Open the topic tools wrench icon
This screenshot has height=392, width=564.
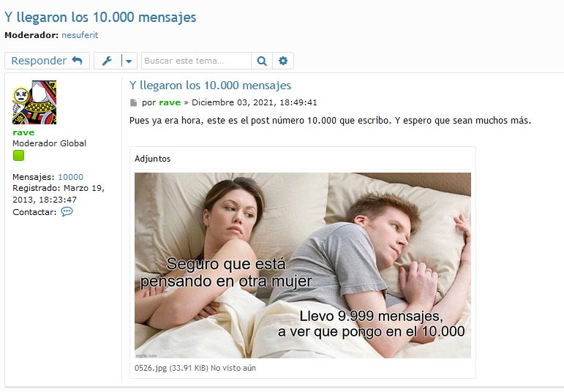click(x=108, y=61)
